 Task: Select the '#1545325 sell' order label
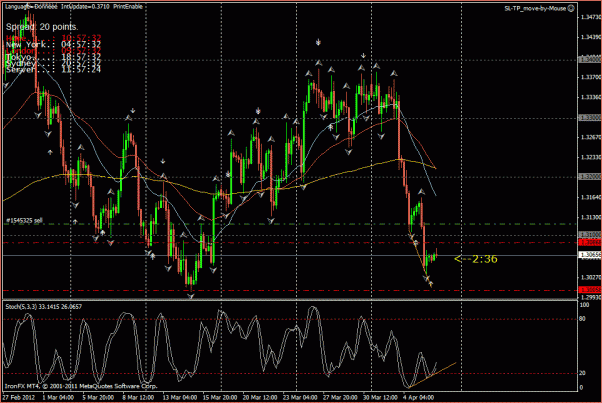[25, 220]
